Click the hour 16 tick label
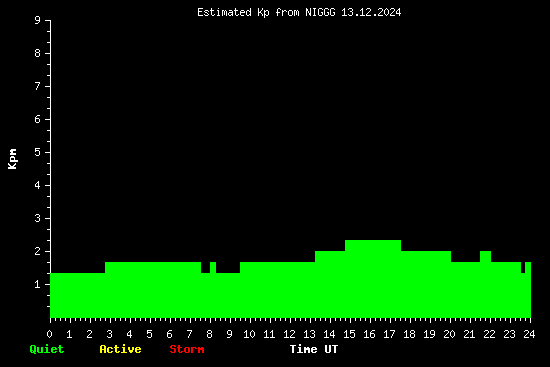 pos(369,334)
